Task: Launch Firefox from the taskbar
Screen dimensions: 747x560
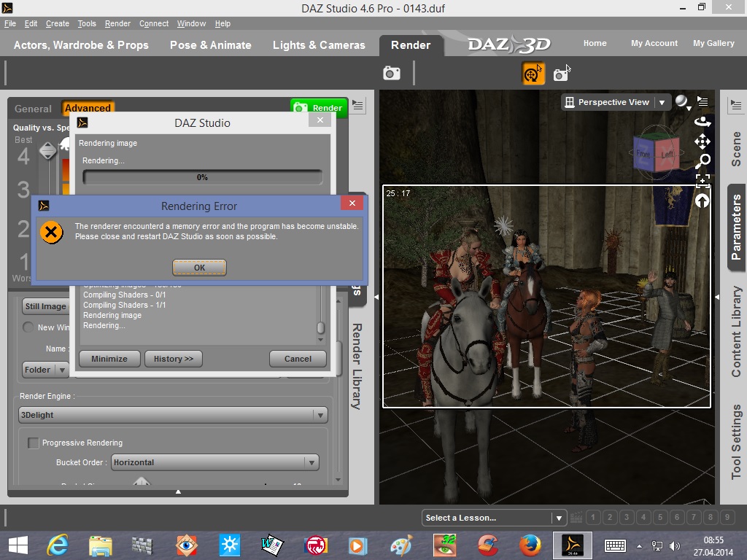Action: pos(530,545)
